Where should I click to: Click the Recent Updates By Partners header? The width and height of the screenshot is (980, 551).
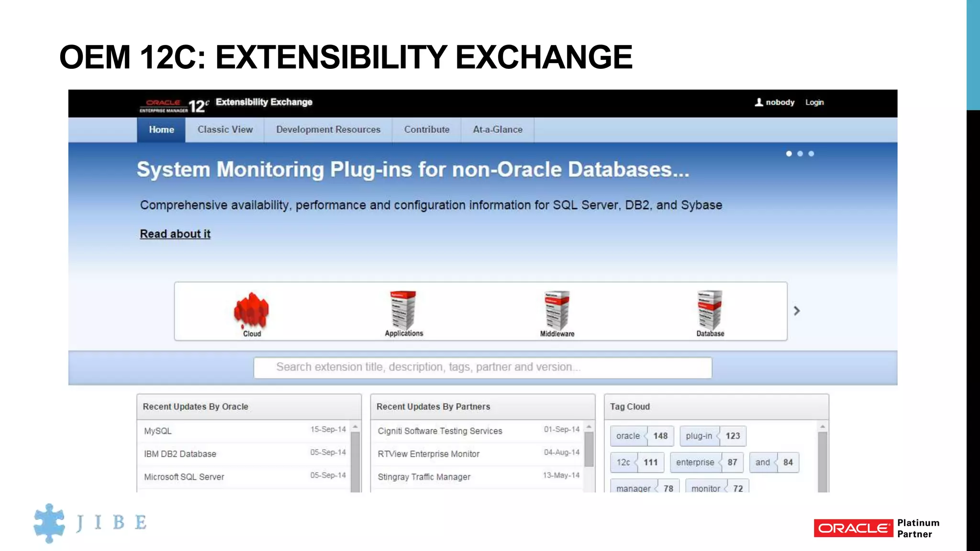(483, 407)
